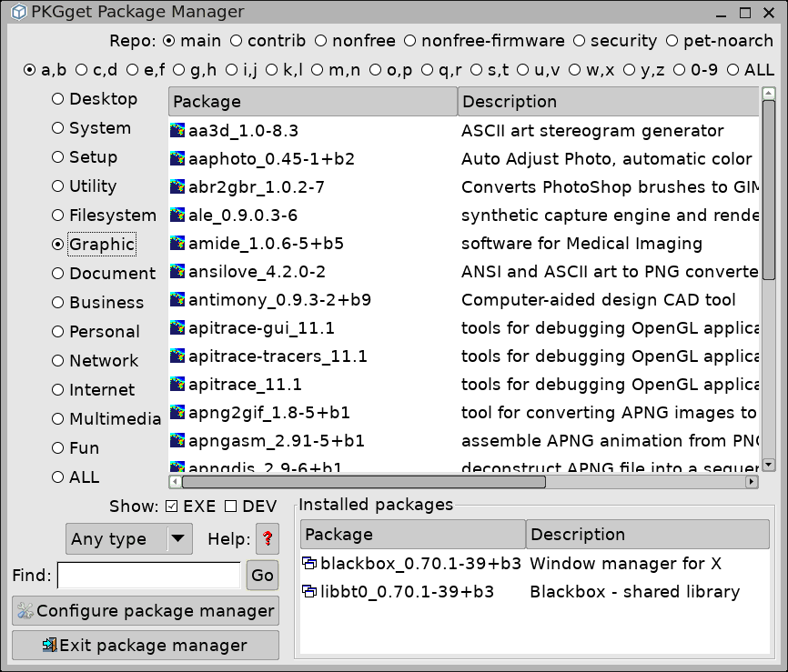Click the package list scroll-down arrow

[769, 465]
